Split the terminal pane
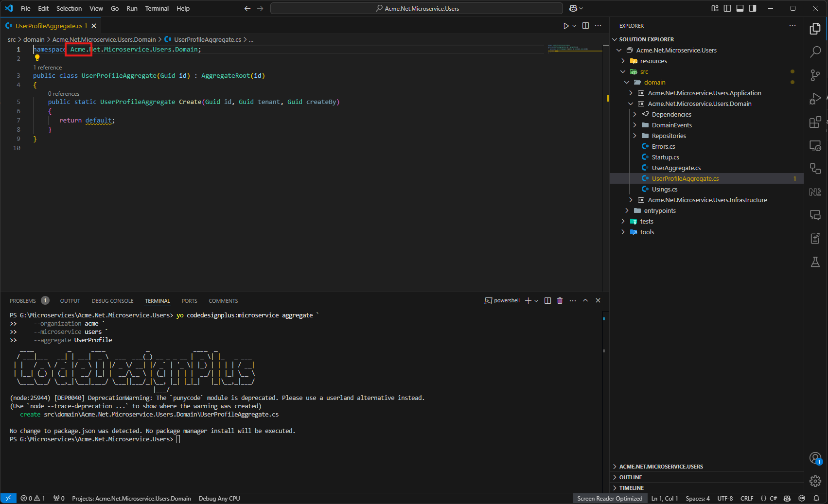 coord(547,300)
